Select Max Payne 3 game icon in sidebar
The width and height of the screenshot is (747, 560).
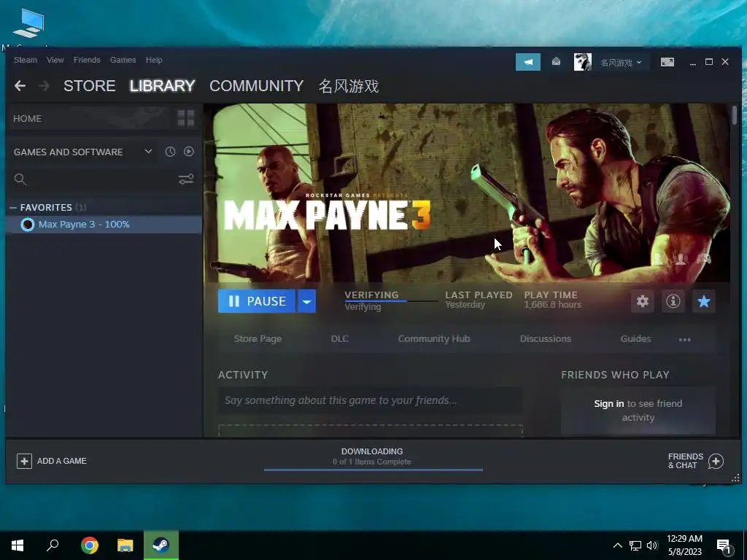coord(28,225)
